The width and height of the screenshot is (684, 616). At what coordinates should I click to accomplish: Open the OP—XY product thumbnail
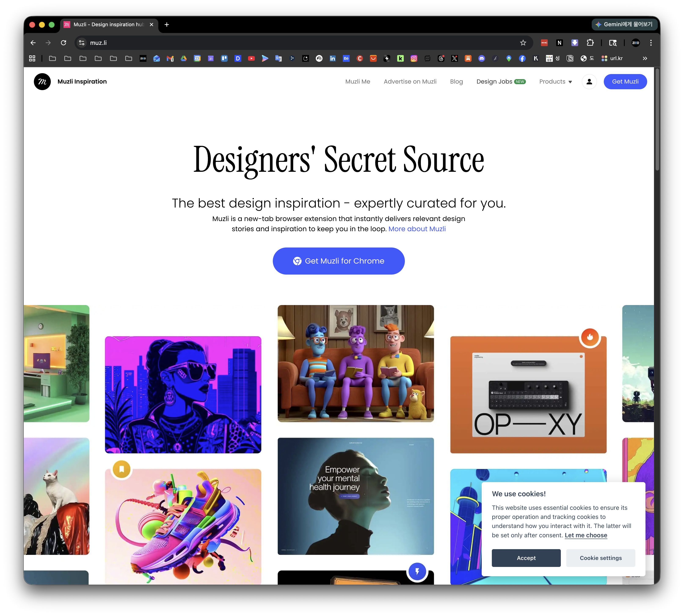(528, 395)
